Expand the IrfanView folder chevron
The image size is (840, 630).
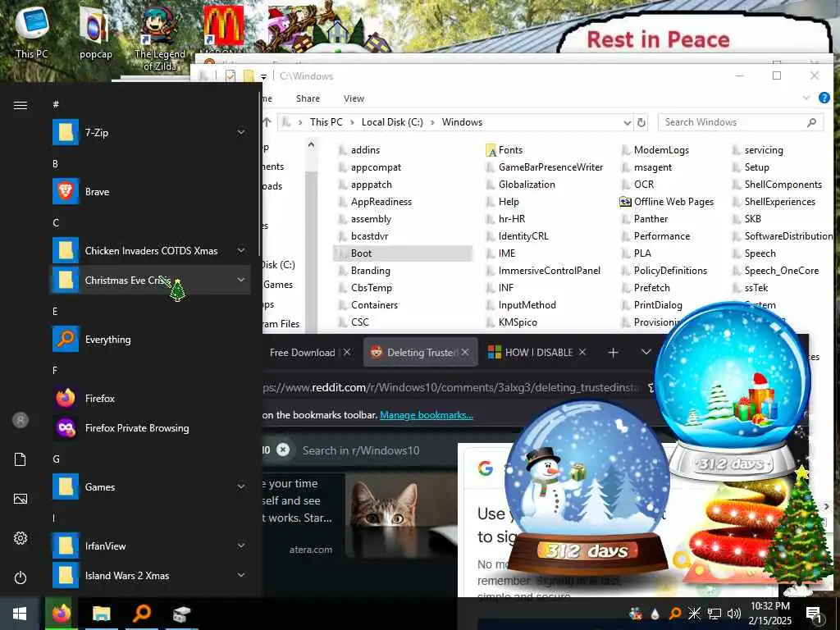pyautogui.click(x=241, y=546)
